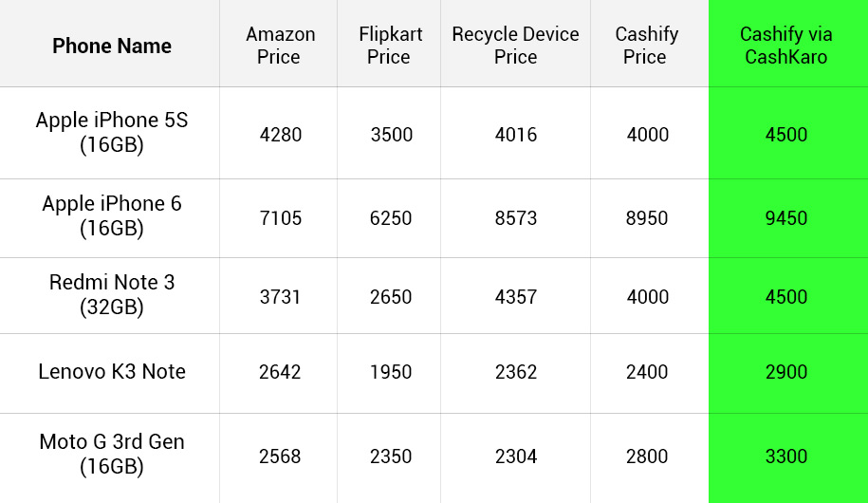Image resolution: width=868 pixels, height=503 pixels.
Task: Select the Recycle Device Price header
Action: [x=515, y=46]
